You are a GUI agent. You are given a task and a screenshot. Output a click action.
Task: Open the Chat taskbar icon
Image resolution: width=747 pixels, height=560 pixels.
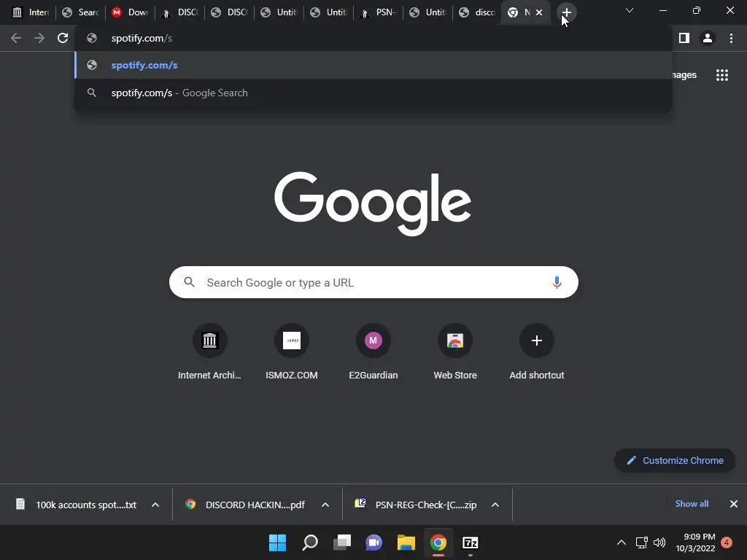[374, 542]
